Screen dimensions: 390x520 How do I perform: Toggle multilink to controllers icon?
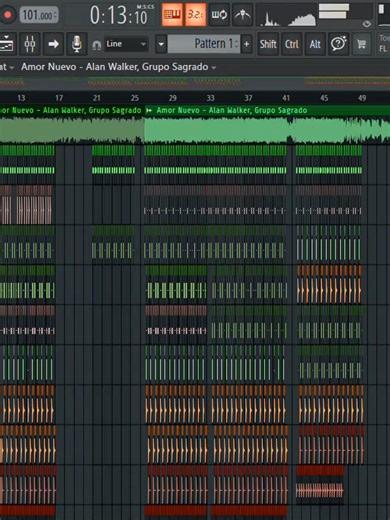[x=242, y=15]
